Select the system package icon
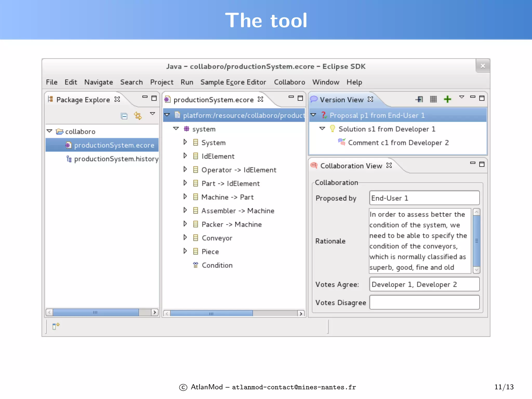Screen dimensions: 532x399 pos(186,129)
